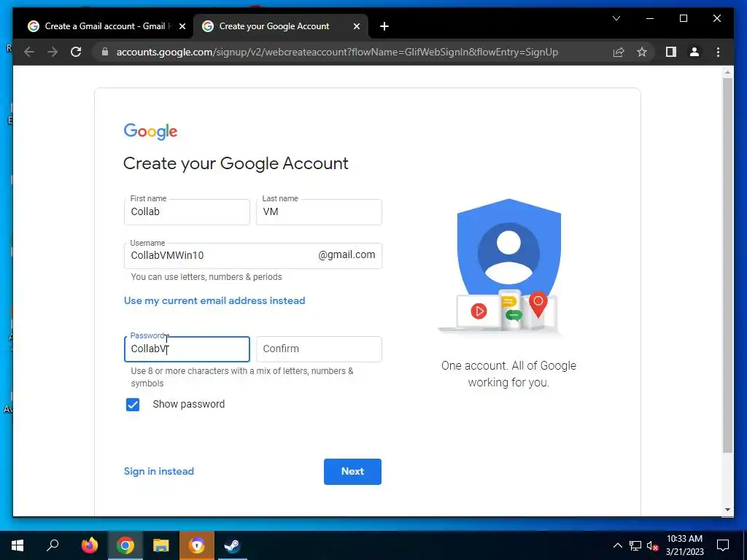The height and width of the screenshot is (560, 747).
Task: Click the First name field
Action: pyautogui.click(x=187, y=212)
